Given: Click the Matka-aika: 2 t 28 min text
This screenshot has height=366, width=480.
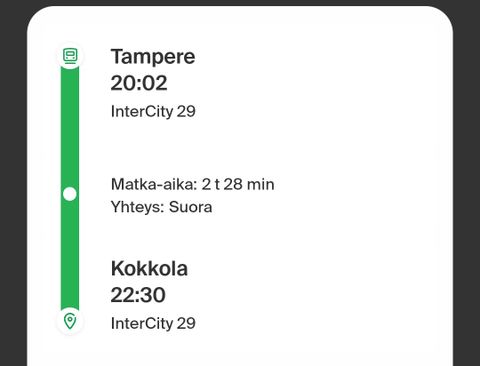Looking at the screenshot, I should 193,184.
